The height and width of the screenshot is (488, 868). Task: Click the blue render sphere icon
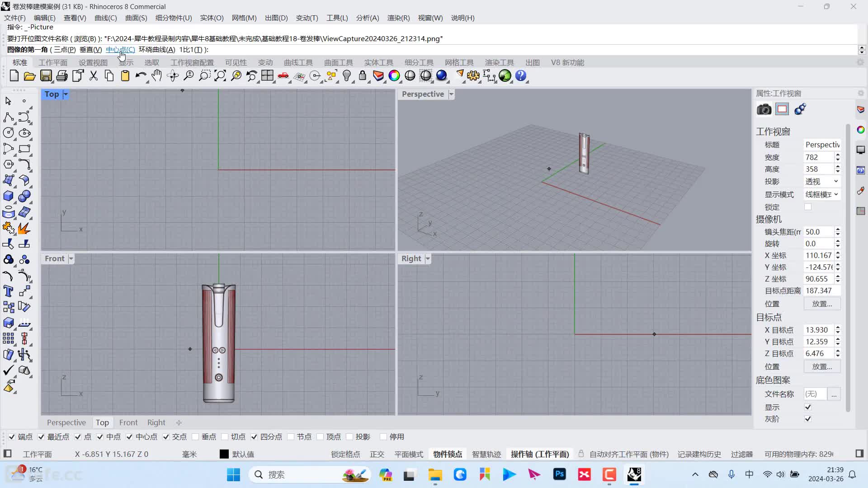point(442,76)
